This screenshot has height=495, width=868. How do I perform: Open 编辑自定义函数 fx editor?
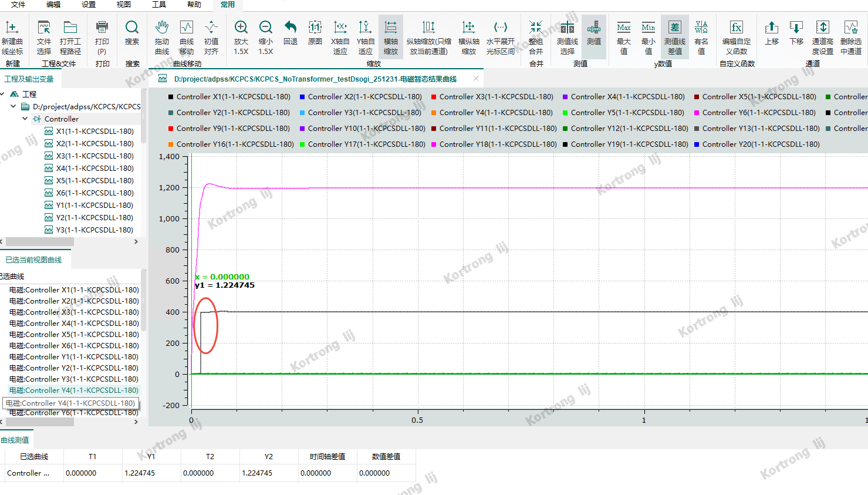(736, 27)
